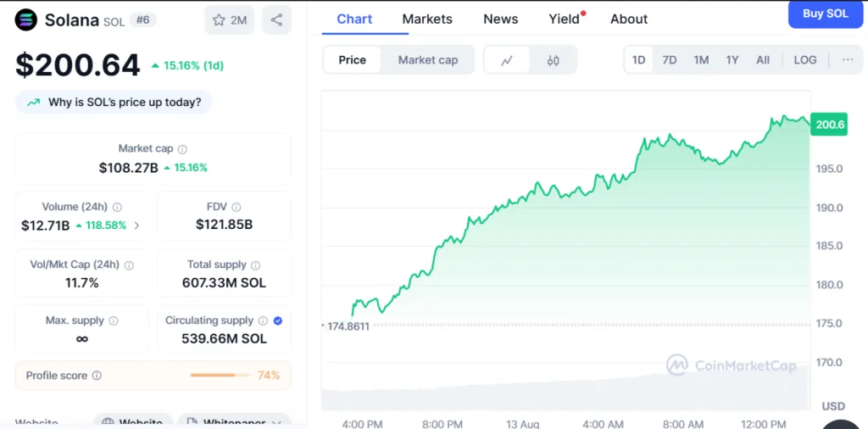The height and width of the screenshot is (429, 868).
Task: Click trend arrow icon in price-up pill
Action: point(33,103)
